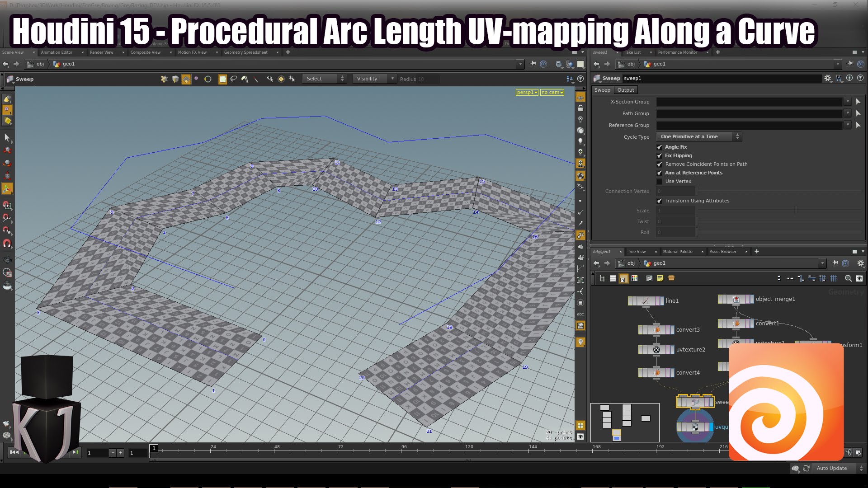The width and height of the screenshot is (868, 488).
Task: Click the network overview minimap thumbnail
Action: click(625, 422)
